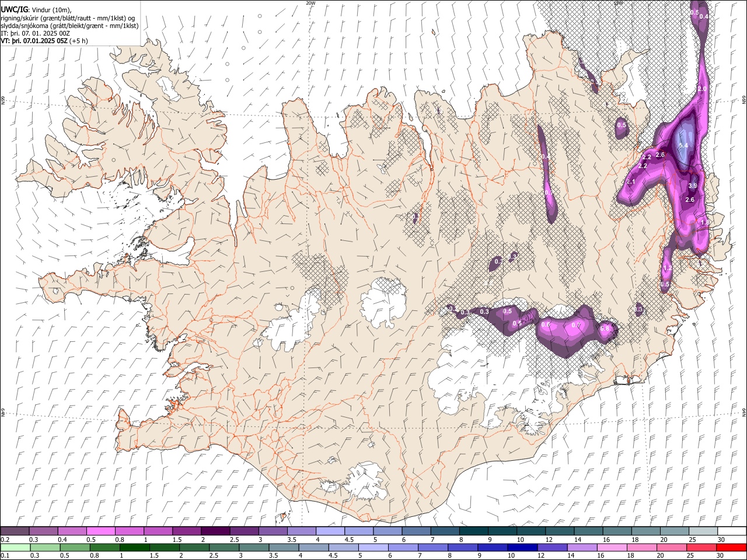Click the 2.1 precipitation value on the map
The height and width of the screenshot is (560, 747).
pyautogui.click(x=631, y=182)
